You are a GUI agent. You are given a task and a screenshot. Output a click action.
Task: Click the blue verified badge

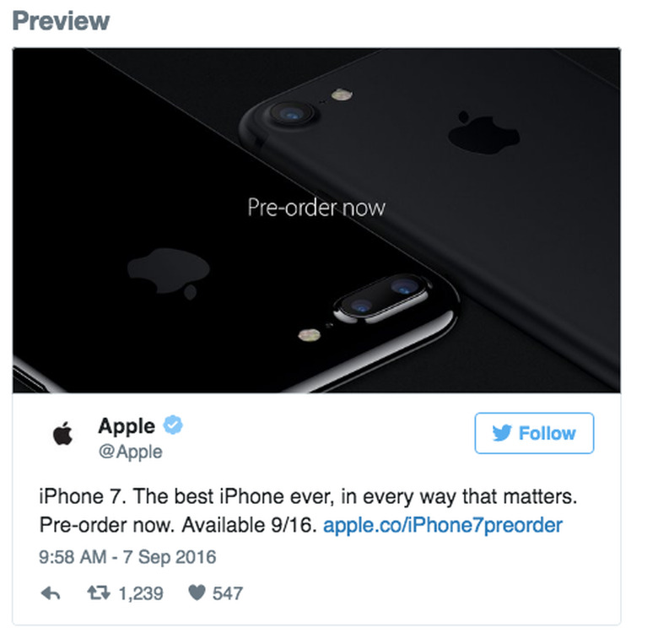tap(173, 425)
